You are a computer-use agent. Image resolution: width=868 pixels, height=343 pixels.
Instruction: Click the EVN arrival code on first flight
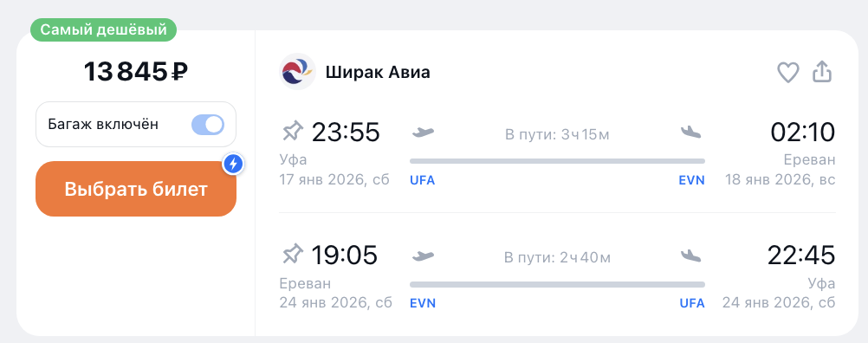tap(692, 180)
